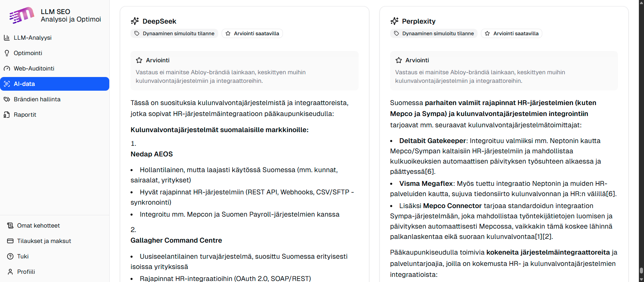Viewport: 644px width, 282px height.
Task: Open the AI-data menu item
Action: pyautogui.click(x=54, y=84)
